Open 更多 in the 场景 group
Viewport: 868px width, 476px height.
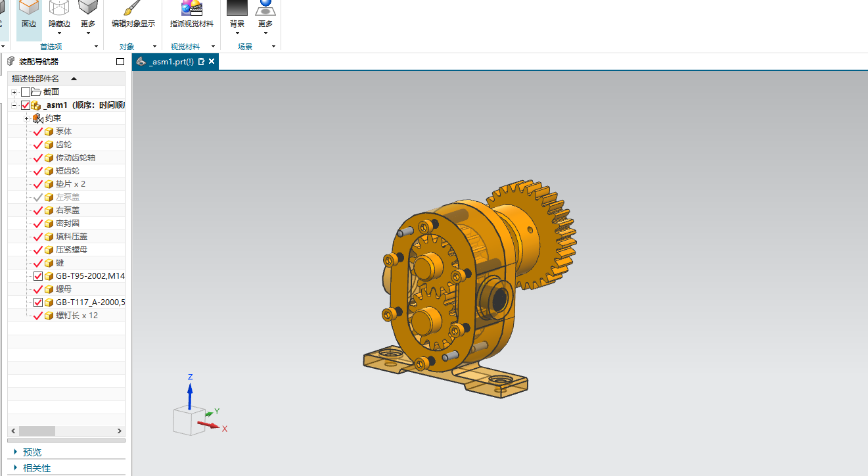(265, 17)
